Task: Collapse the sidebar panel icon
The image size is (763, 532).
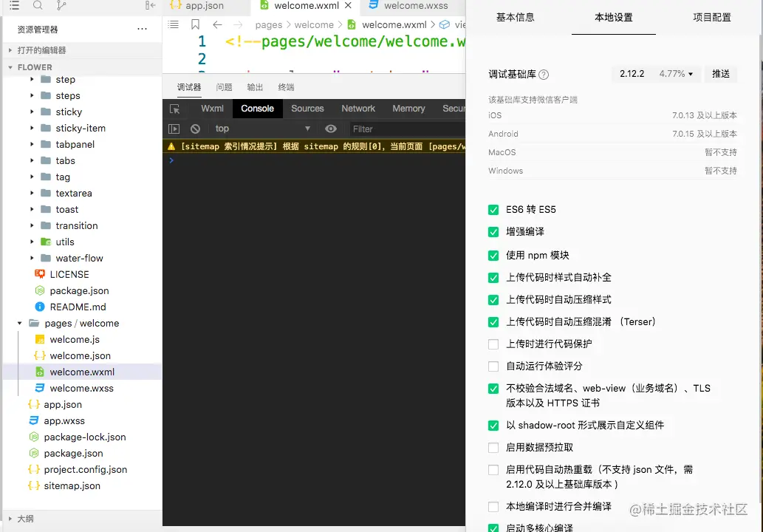Action: click(x=151, y=5)
